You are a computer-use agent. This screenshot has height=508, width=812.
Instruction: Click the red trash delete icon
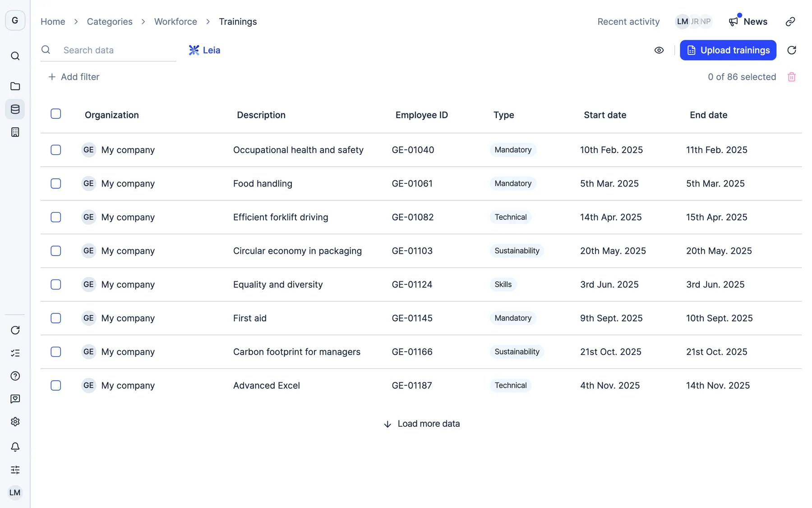click(792, 77)
